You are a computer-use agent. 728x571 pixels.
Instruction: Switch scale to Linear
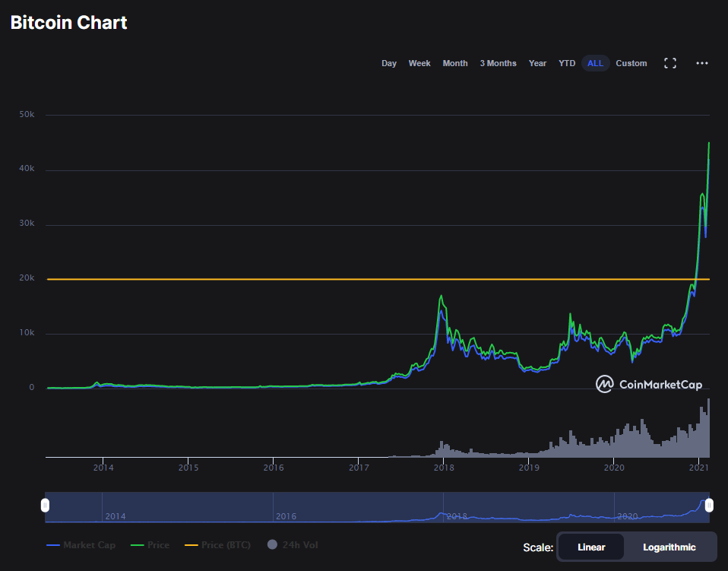(591, 547)
